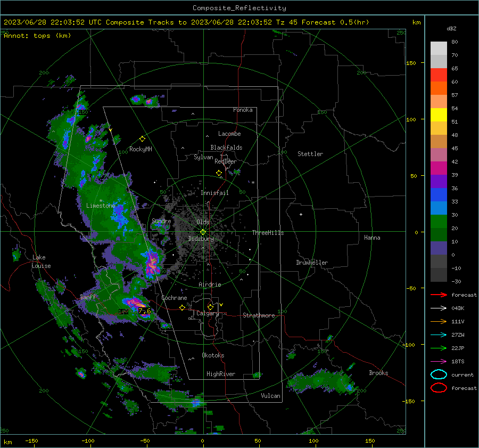The height and width of the screenshot is (448, 479).
Task: Click the Lake Louise label
Action: [42, 262]
